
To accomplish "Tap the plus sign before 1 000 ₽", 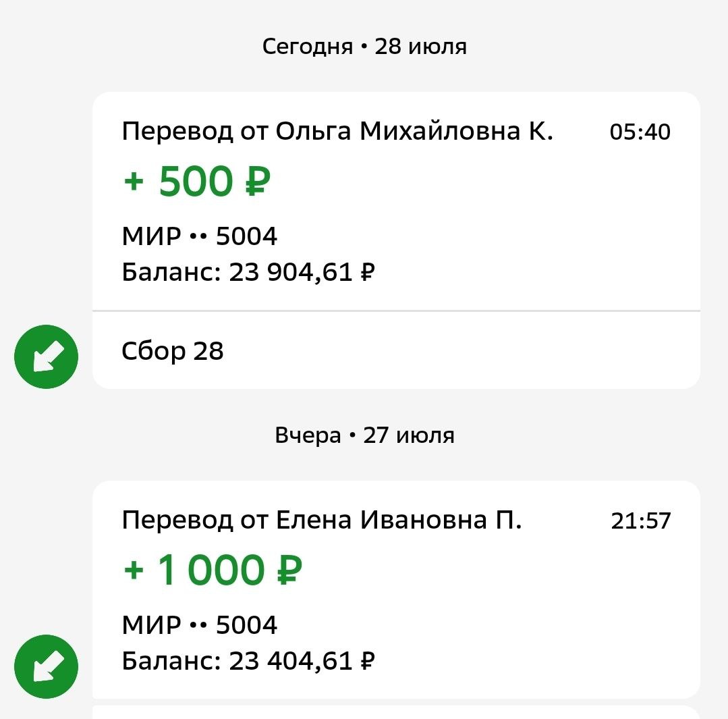I will pyautogui.click(x=134, y=570).
